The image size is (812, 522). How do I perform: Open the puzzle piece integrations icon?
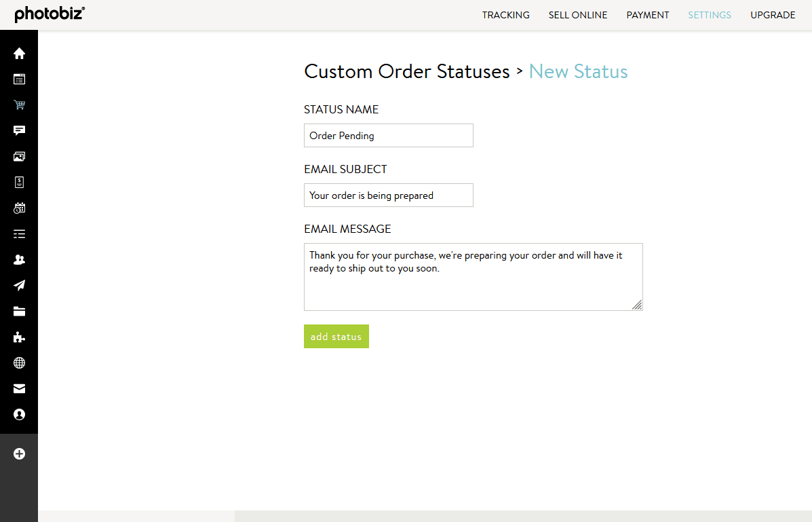coord(19,337)
